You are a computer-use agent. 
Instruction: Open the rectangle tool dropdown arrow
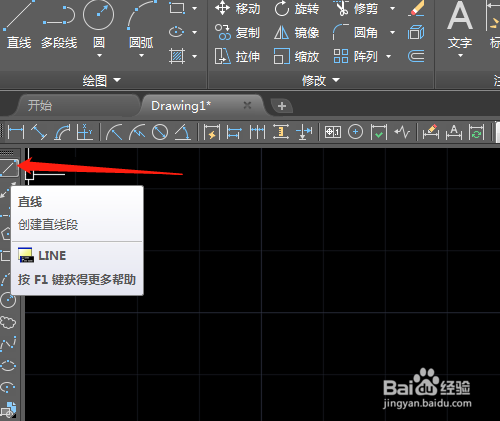195,8
